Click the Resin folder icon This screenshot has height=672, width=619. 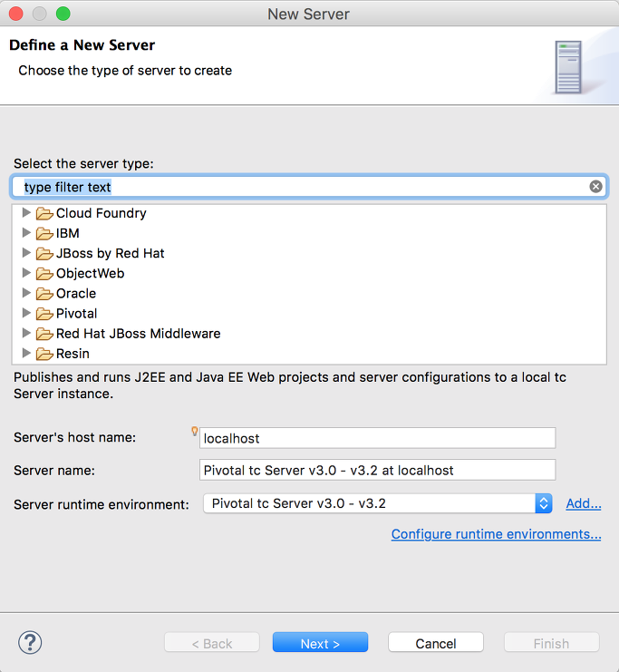point(44,354)
